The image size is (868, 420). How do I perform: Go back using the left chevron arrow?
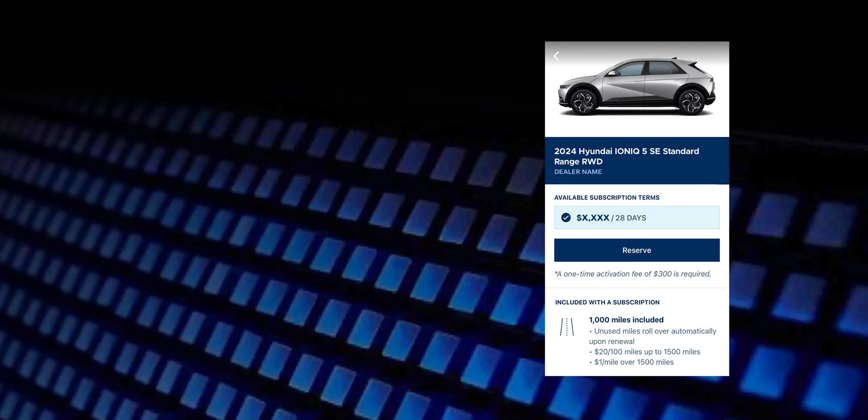556,56
